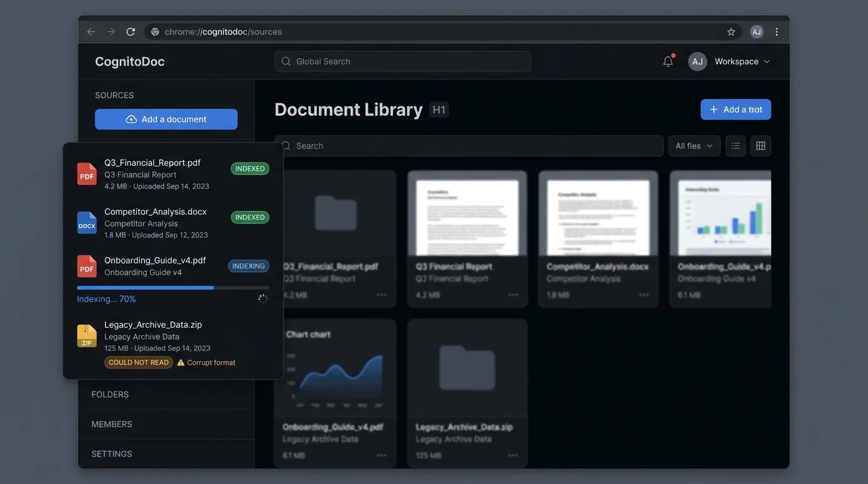The height and width of the screenshot is (484, 868).
Task: Click the INDEXING status badge
Action: (x=249, y=266)
